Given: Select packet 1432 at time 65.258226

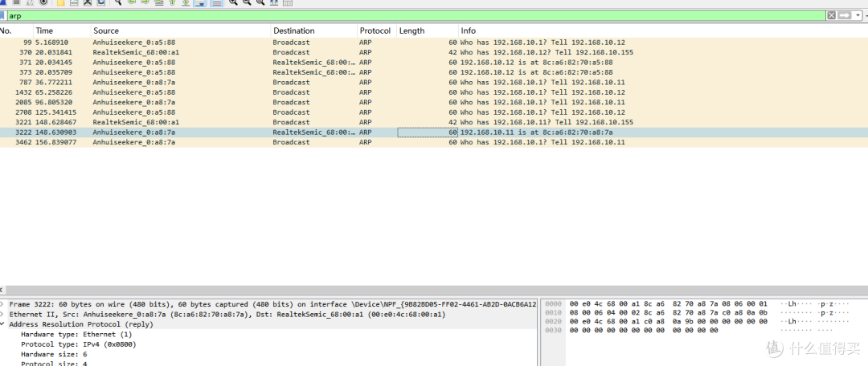Looking at the screenshot, I should point(434,91).
